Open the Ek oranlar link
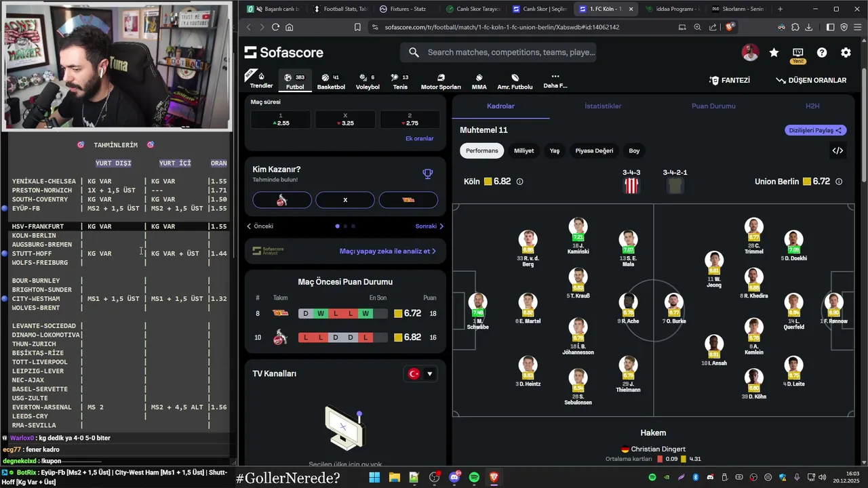The width and height of the screenshot is (868, 488). point(419,138)
